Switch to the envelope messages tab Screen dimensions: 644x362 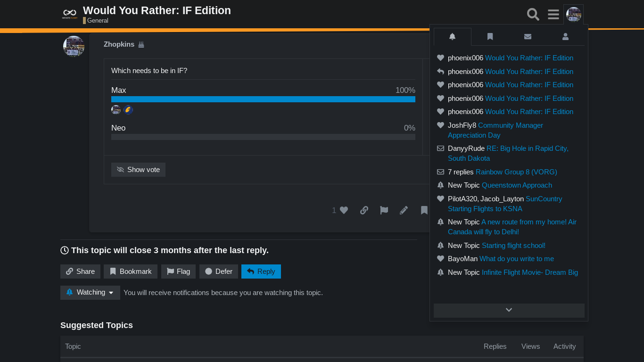point(528,37)
